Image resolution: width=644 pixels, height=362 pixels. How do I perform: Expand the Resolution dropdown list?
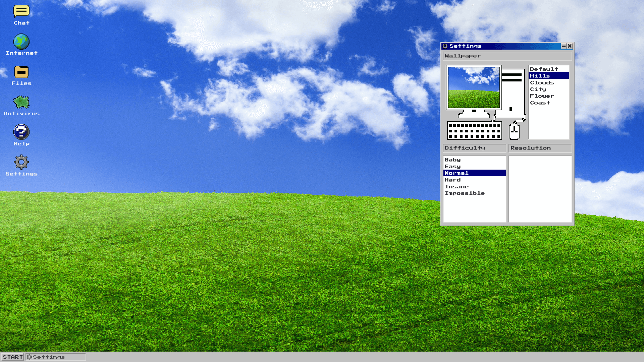539,147
